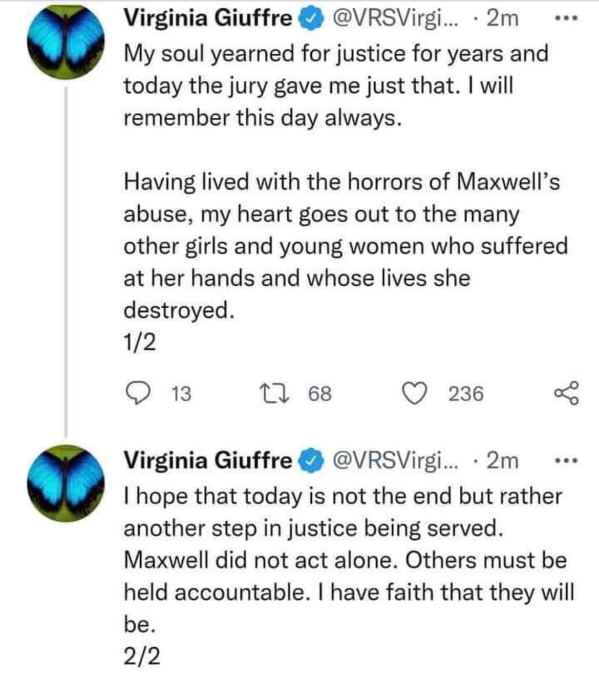Open the second tweet's 2m timestamp
Viewport: 599px width, 700px height.
502,460
